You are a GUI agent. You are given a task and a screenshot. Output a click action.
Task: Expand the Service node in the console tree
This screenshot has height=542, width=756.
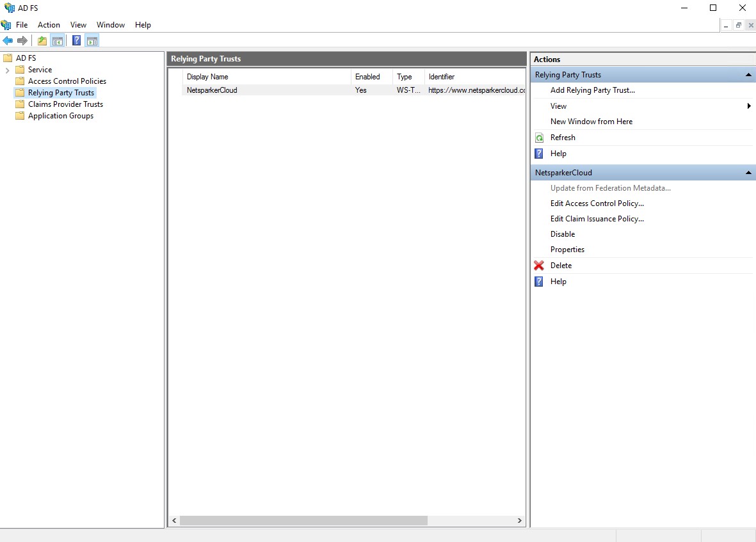[6, 69]
